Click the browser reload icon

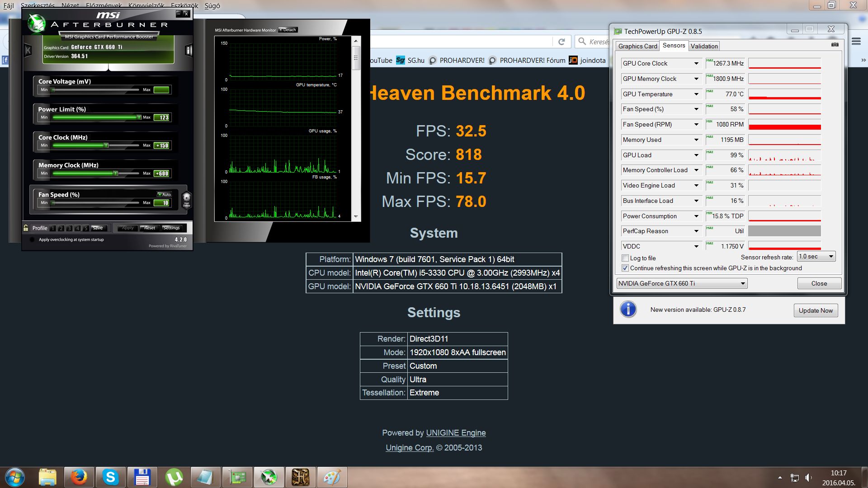click(561, 42)
